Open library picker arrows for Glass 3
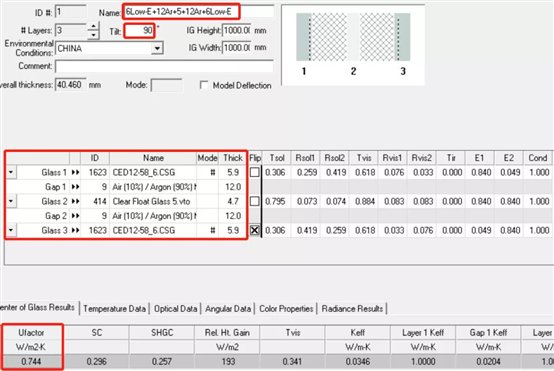Image resolution: width=554 pixels, height=371 pixels. click(x=75, y=230)
